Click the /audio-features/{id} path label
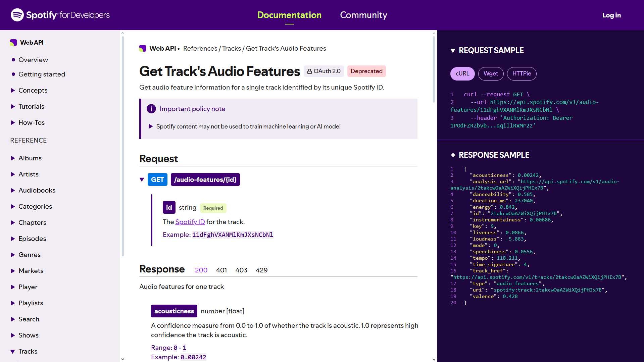The width and height of the screenshot is (644, 362). click(x=205, y=179)
